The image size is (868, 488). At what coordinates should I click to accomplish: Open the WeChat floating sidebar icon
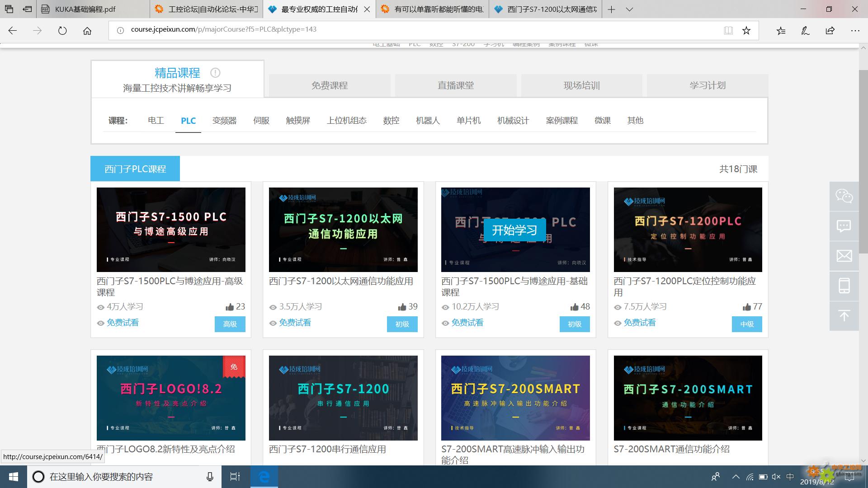(x=844, y=196)
